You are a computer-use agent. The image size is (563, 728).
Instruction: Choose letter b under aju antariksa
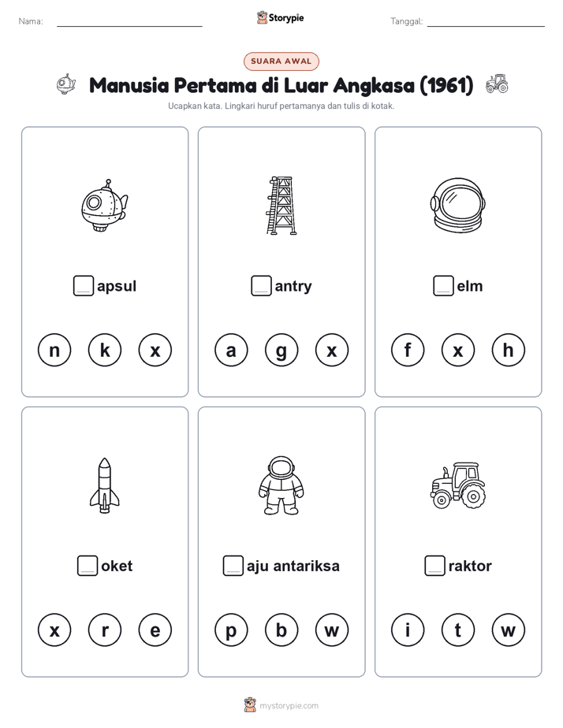[x=281, y=630]
